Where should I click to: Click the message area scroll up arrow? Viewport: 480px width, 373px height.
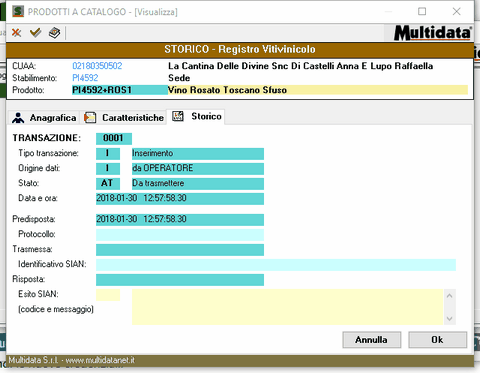click(449, 296)
